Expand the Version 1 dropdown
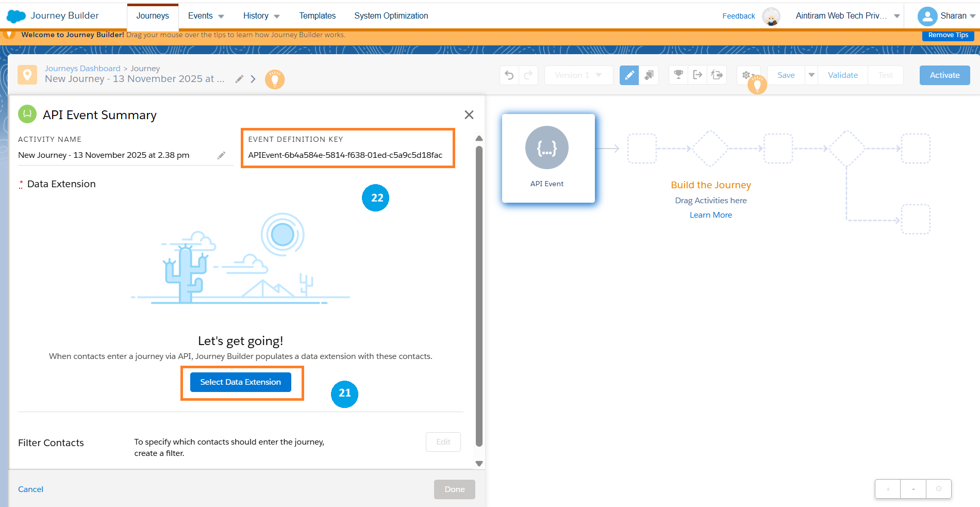The height and width of the screenshot is (507, 980). click(578, 75)
